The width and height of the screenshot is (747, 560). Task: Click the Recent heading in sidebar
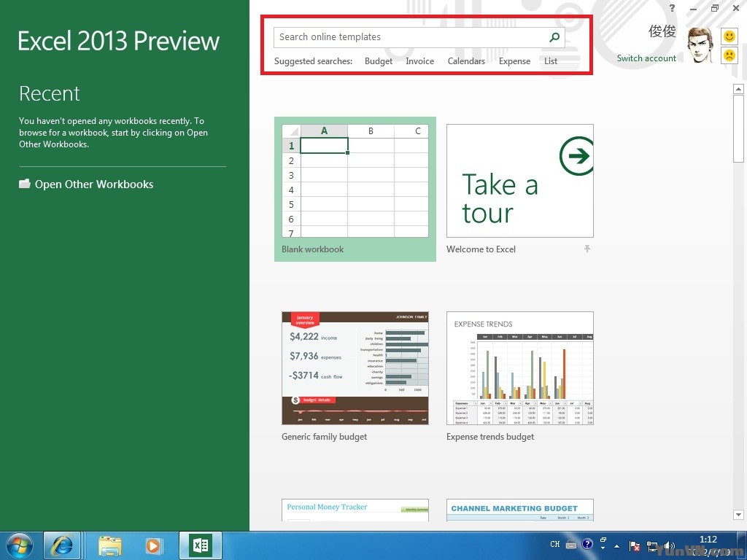point(50,93)
